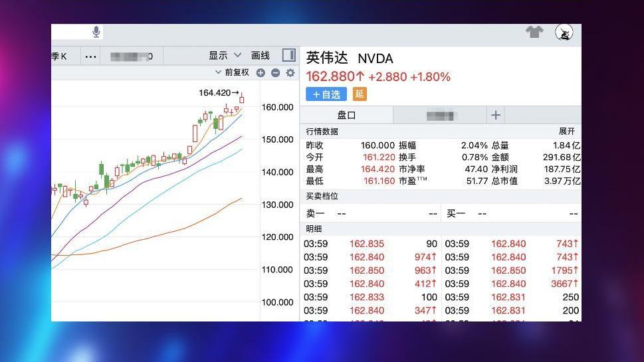Switch to the 盘口 tab
644x362 pixels.
tap(346, 115)
